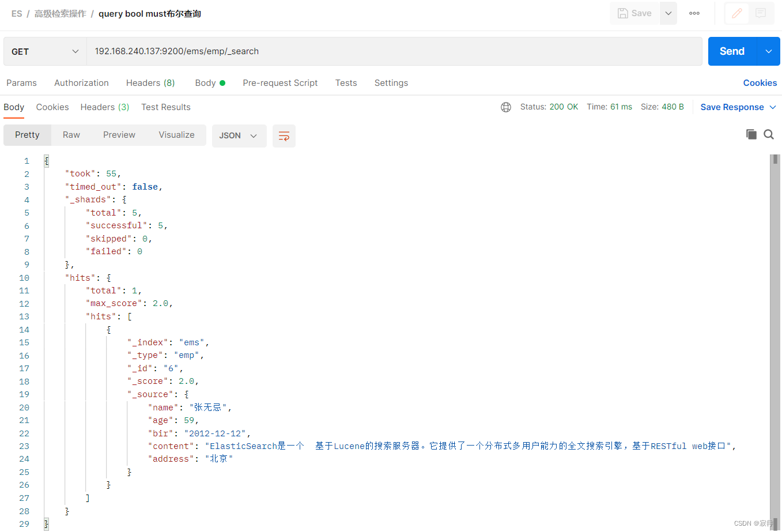This screenshot has width=782, height=532.
Task: Open the three-dot more actions menu
Action: tap(694, 13)
